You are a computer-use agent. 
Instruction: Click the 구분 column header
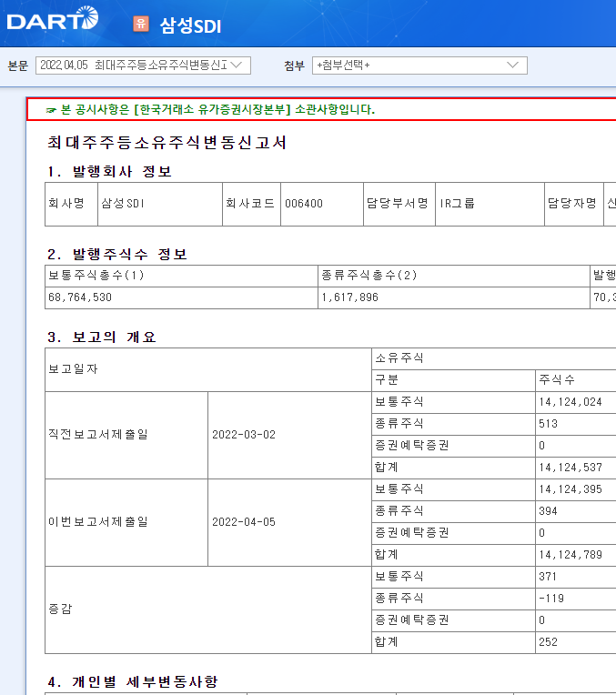[453, 380]
